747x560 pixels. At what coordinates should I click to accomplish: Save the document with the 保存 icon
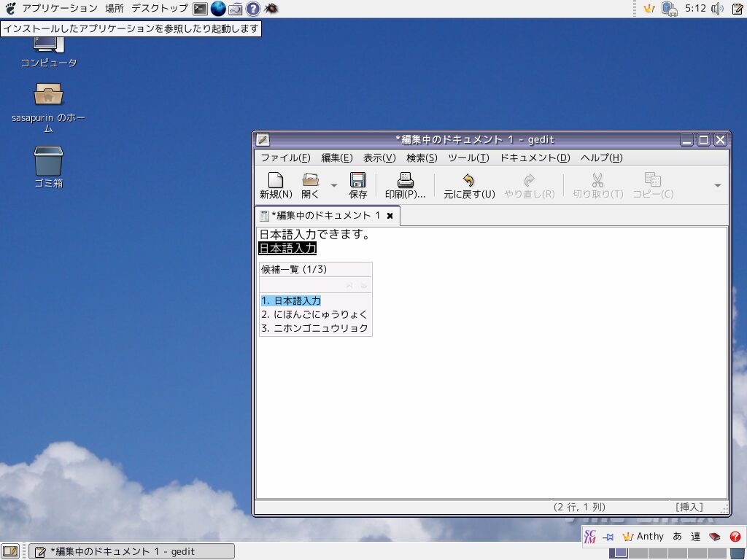point(357,183)
